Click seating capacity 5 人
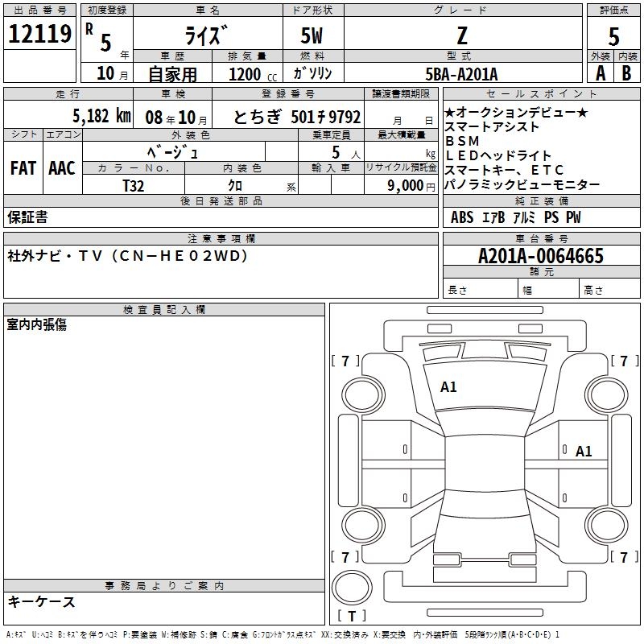644x644 pixels. pos(346,152)
